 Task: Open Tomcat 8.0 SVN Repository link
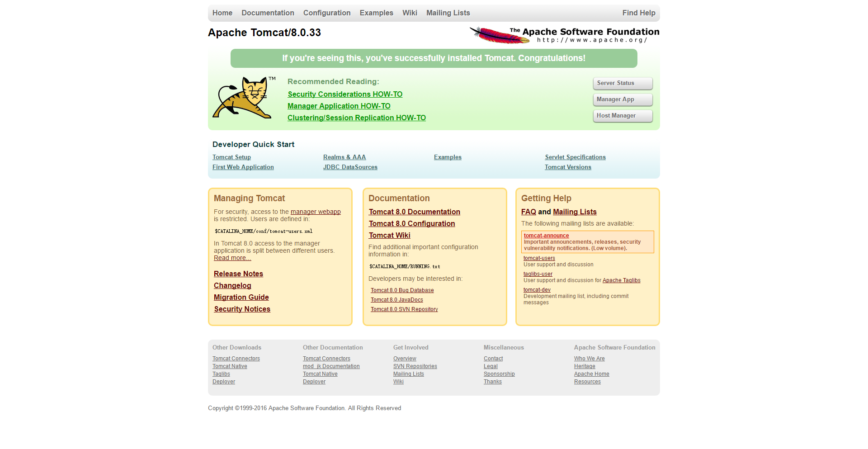click(404, 309)
